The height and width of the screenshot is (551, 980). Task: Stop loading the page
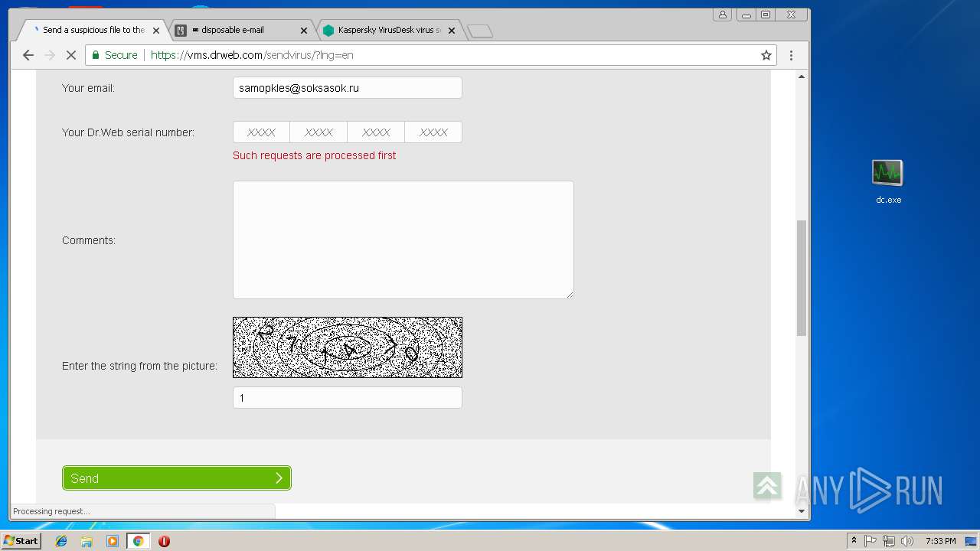pyautogui.click(x=71, y=55)
